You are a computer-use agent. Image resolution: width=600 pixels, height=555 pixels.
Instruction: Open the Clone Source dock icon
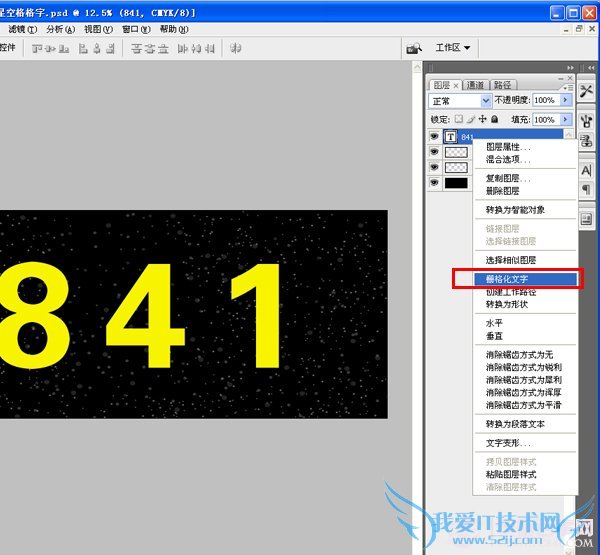[x=586, y=140]
